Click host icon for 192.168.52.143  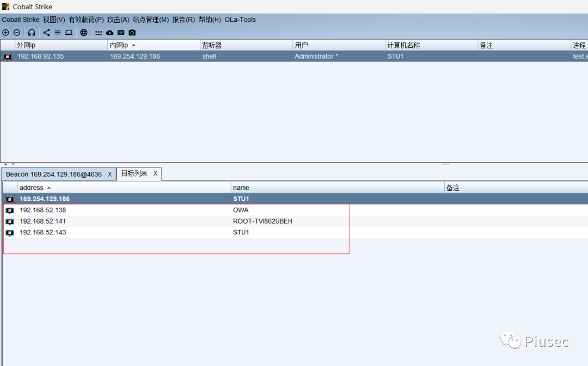point(10,233)
